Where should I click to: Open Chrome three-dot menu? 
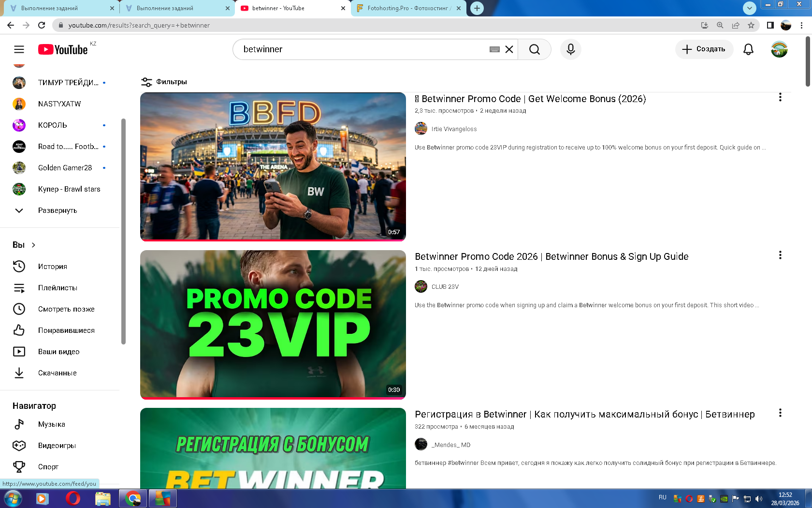[x=801, y=25]
